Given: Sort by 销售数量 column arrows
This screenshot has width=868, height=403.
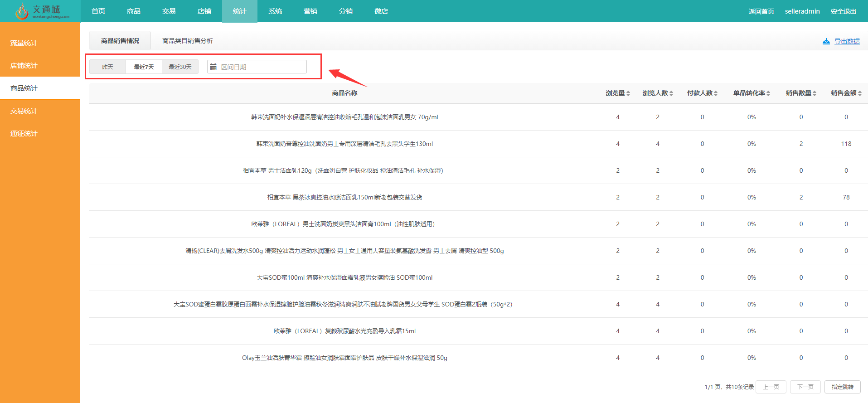Looking at the screenshot, I should coord(815,93).
